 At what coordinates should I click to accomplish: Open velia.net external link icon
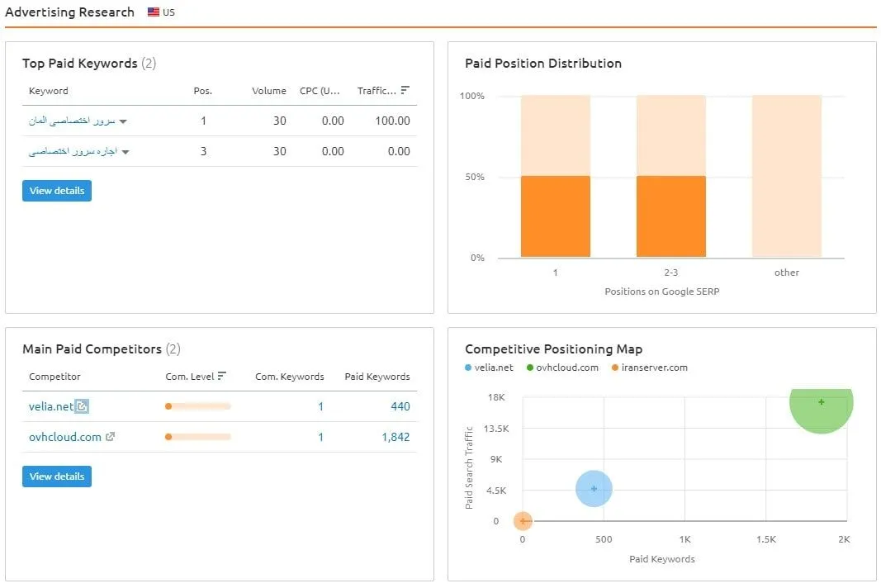tap(82, 405)
